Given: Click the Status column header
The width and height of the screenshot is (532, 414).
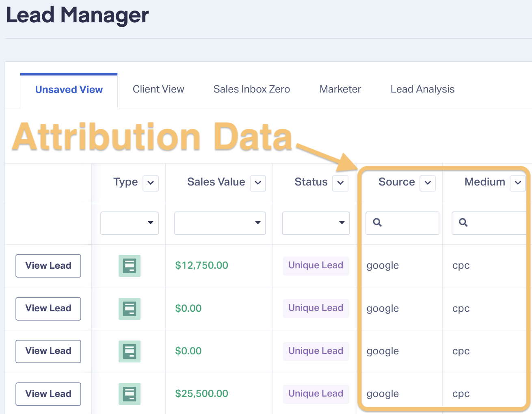Looking at the screenshot, I should (x=311, y=182).
